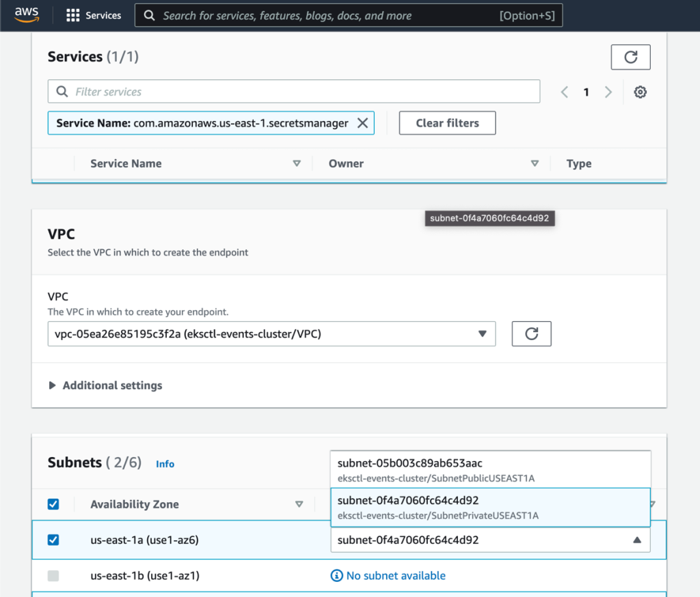This screenshot has height=597, width=700.
Task: Uncheck the us-east-1a subnet row
Action: click(53, 540)
